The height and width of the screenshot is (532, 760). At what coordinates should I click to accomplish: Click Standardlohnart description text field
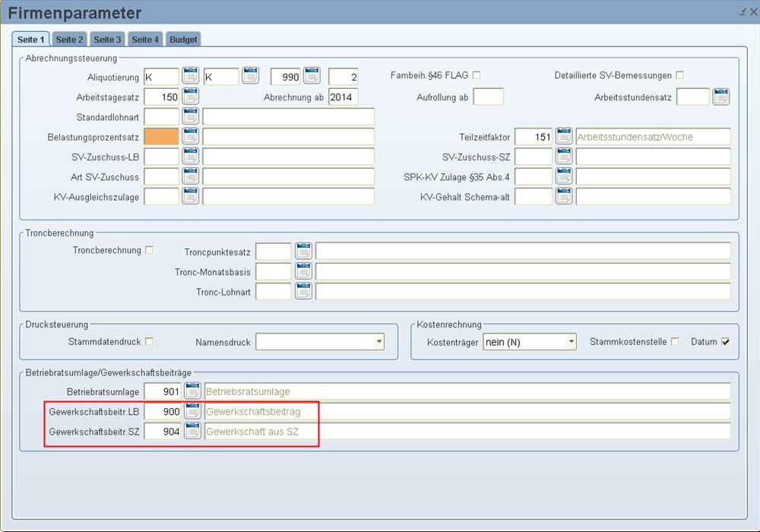288,117
